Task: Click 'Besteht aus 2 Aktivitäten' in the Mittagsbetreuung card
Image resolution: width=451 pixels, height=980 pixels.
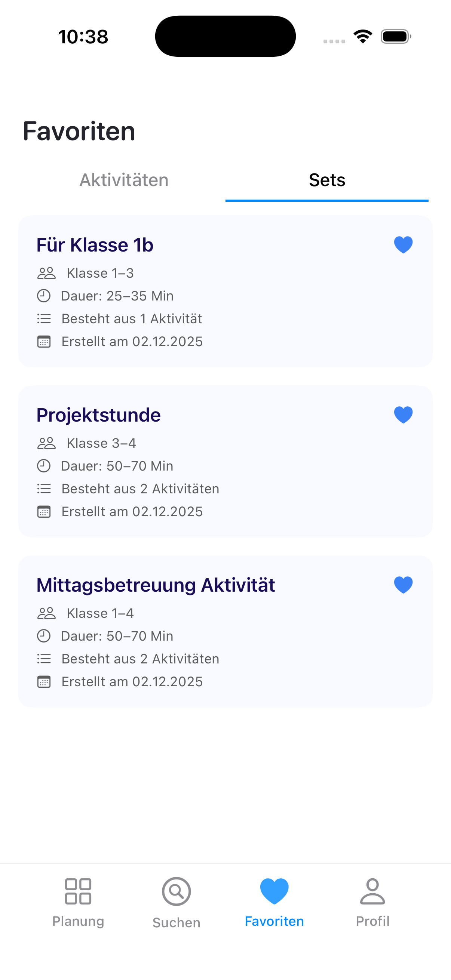Action: coord(140,659)
